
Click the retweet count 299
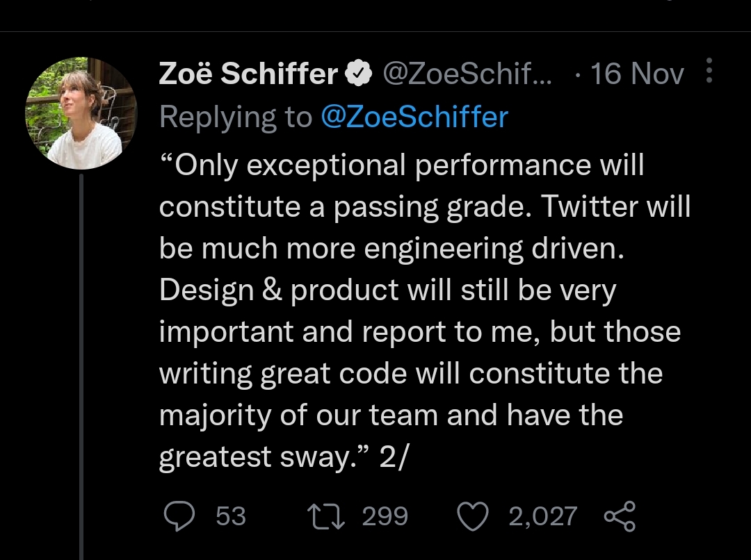click(385, 516)
